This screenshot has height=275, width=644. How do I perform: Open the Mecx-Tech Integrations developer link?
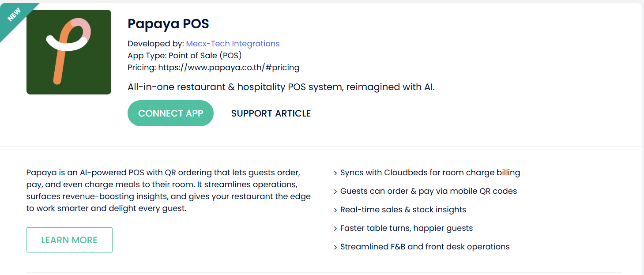point(233,44)
